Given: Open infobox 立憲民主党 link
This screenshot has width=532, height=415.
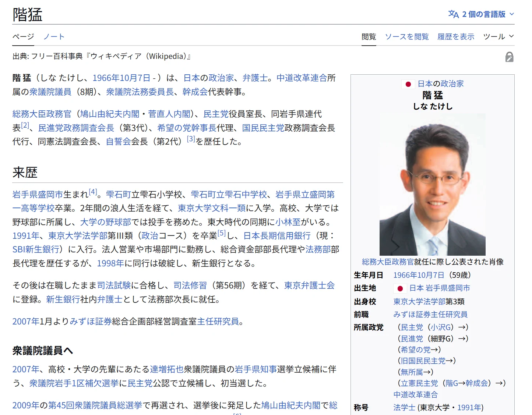Looking at the screenshot, I should [419, 383].
